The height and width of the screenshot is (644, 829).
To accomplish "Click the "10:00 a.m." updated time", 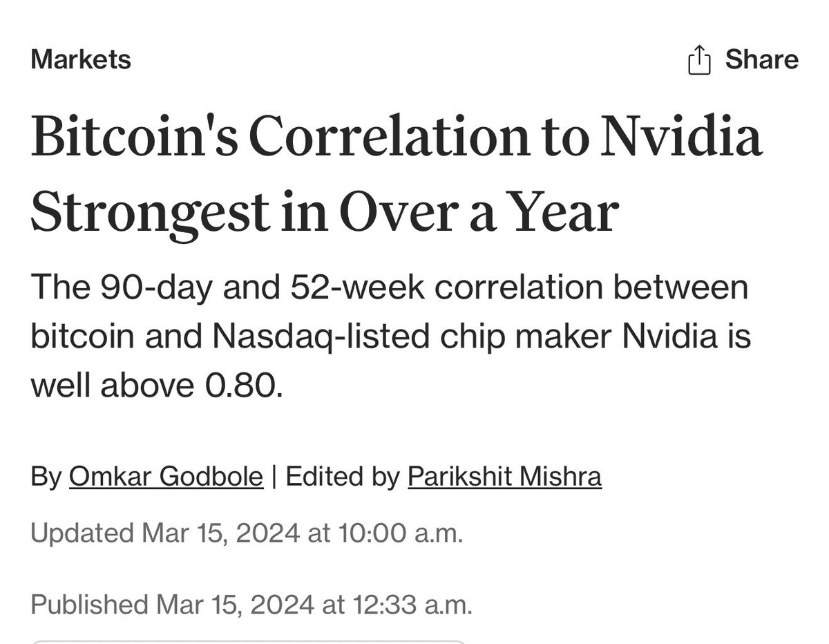I will point(399,534).
